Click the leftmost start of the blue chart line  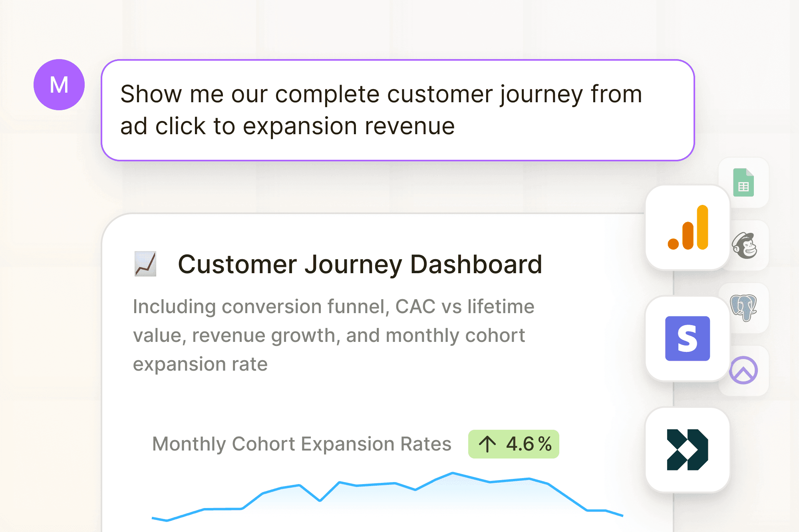tap(153, 518)
